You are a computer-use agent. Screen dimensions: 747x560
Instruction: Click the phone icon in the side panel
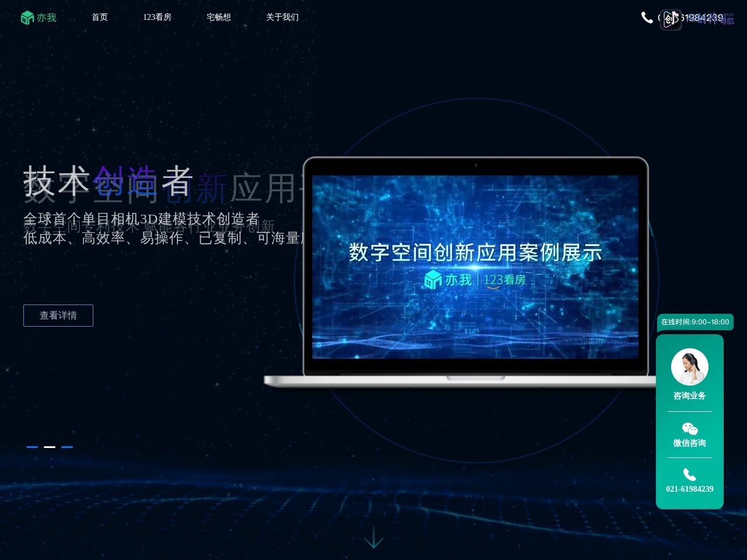click(x=690, y=475)
